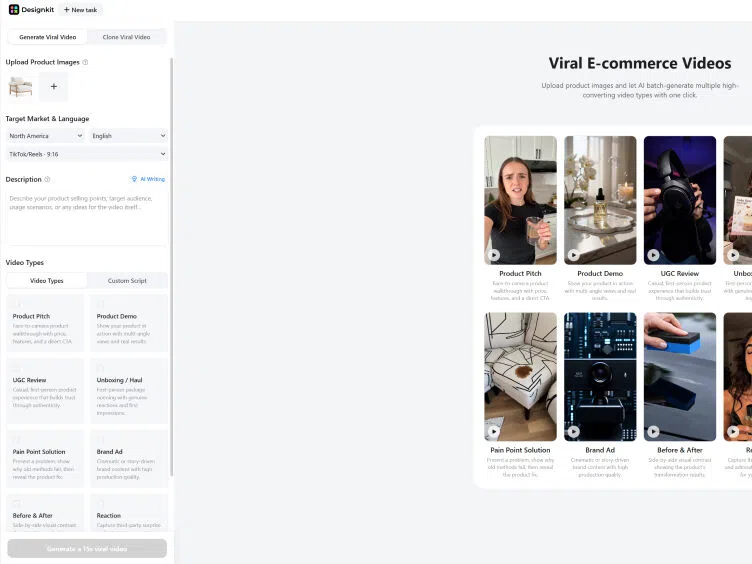Screen dimensions: 752x564
Task: Add another product image with the plus tile
Action: [54, 87]
